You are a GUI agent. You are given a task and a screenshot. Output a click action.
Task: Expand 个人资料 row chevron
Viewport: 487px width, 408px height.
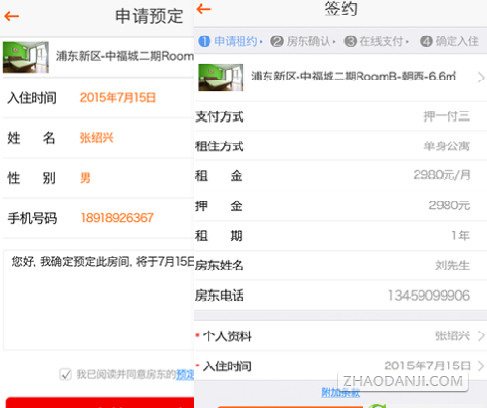click(x=481, y=336)
